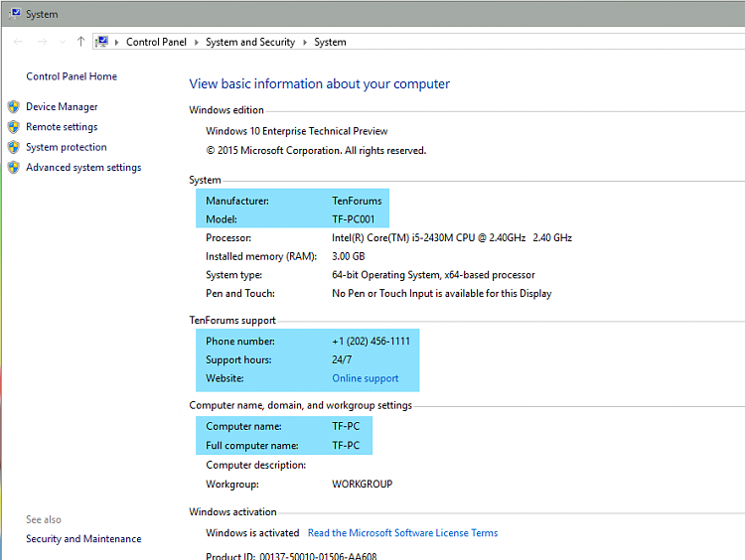Image resolution: width=745 pixels, height=560 pixels.
Task: Open Control Panel breadcrumb
Action: (156, 42)
